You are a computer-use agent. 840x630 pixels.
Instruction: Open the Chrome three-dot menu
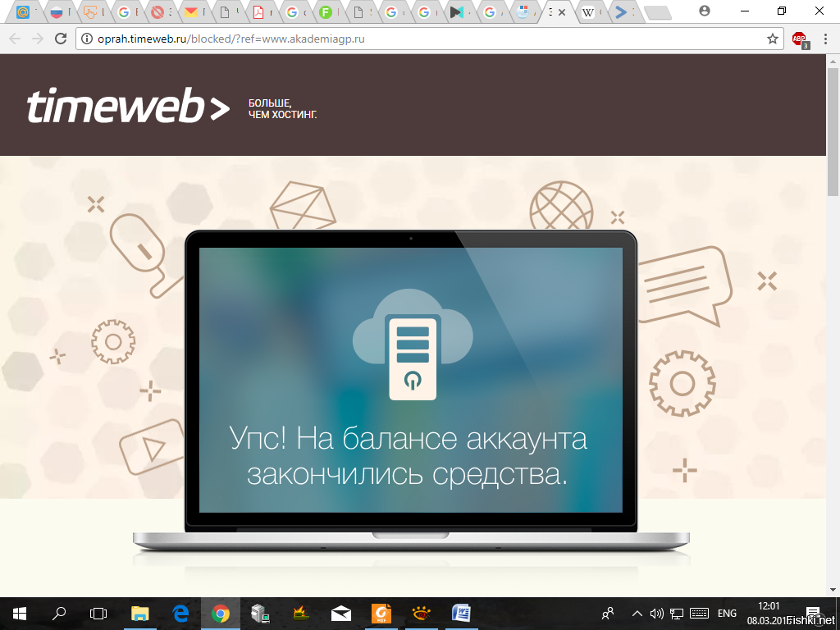click(825, 39)
